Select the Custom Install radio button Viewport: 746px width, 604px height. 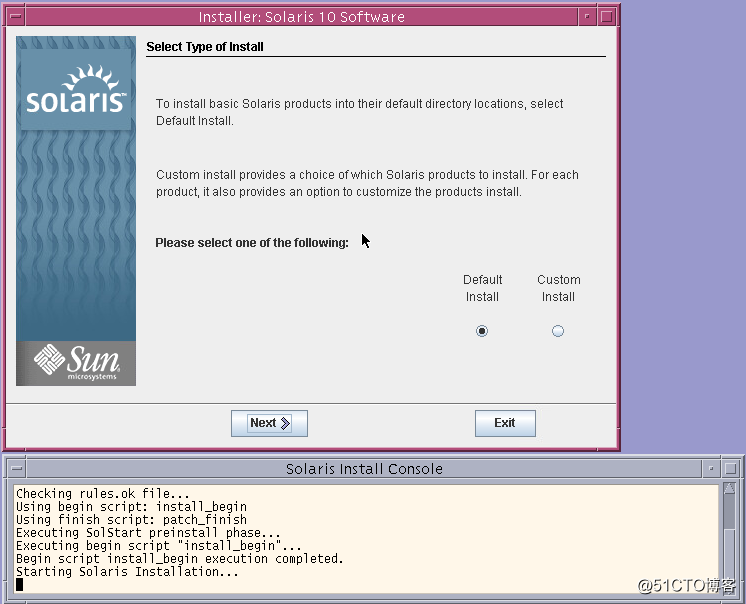558,331
